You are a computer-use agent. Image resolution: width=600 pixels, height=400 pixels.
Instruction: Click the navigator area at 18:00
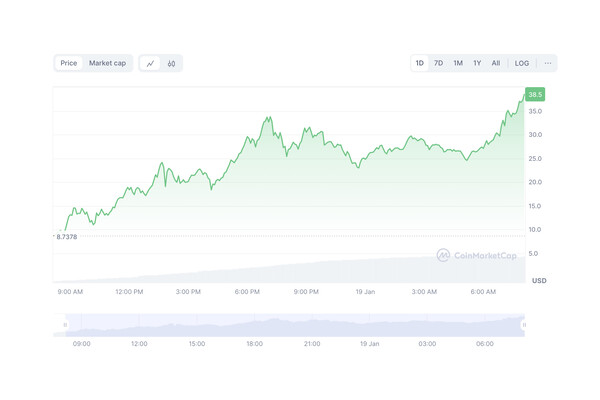coord(255,326)
